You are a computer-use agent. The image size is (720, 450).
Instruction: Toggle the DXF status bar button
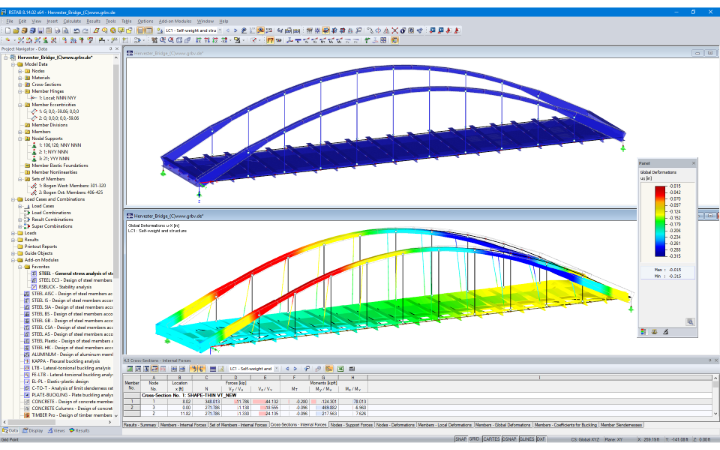pyautogui.click(x=541, y=439)
